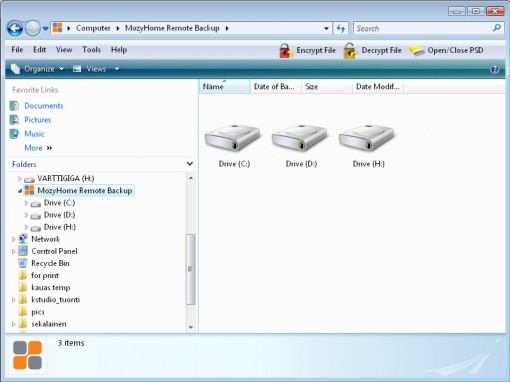Select Network in the folder tree

45,239
